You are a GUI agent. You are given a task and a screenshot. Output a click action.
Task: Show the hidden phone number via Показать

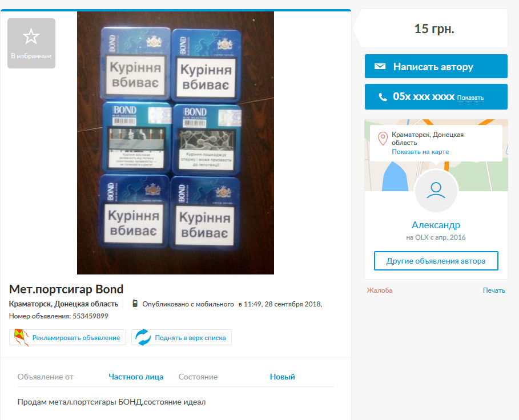coord(470,98)
